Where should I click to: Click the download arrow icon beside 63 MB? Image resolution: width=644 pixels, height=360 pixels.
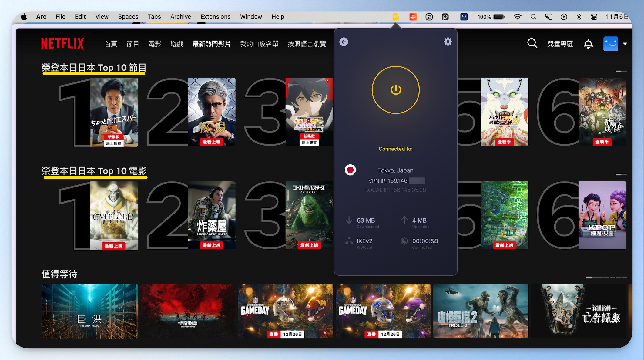[x=349, y=220]
